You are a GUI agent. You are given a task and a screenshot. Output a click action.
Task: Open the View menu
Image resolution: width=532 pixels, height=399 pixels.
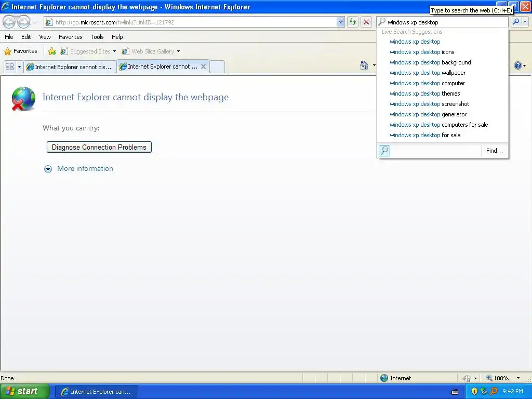(x=45, y=37)
